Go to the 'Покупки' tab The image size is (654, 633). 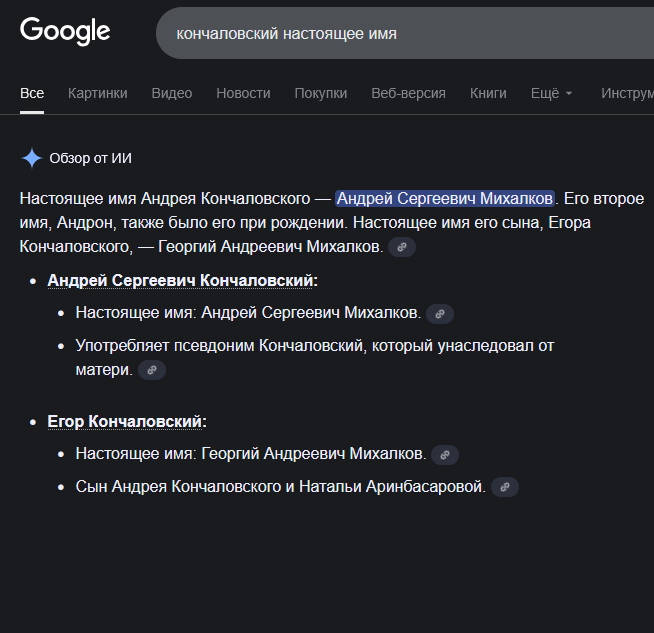[321, 93]
